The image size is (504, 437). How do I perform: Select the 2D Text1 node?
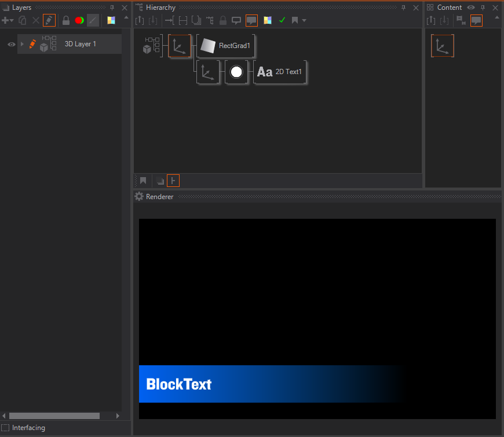click(280, 72)
